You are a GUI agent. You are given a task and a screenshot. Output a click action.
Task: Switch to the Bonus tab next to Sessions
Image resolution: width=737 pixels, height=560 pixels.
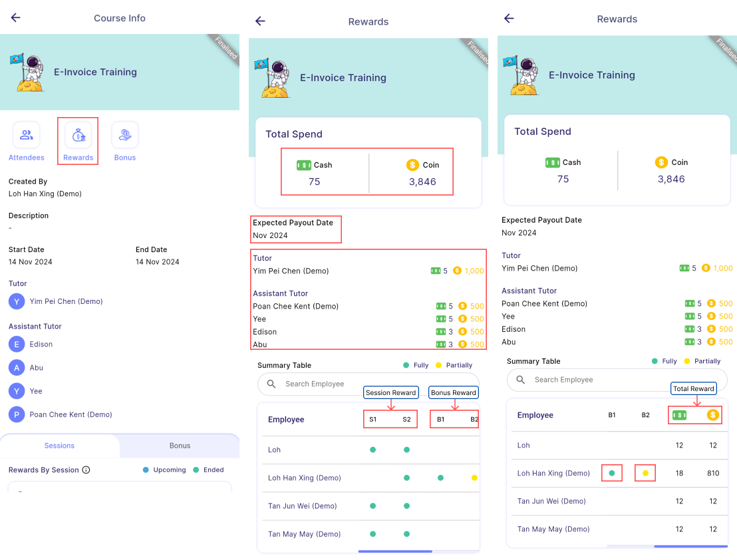pyautogui.click(x=180, y=446)
